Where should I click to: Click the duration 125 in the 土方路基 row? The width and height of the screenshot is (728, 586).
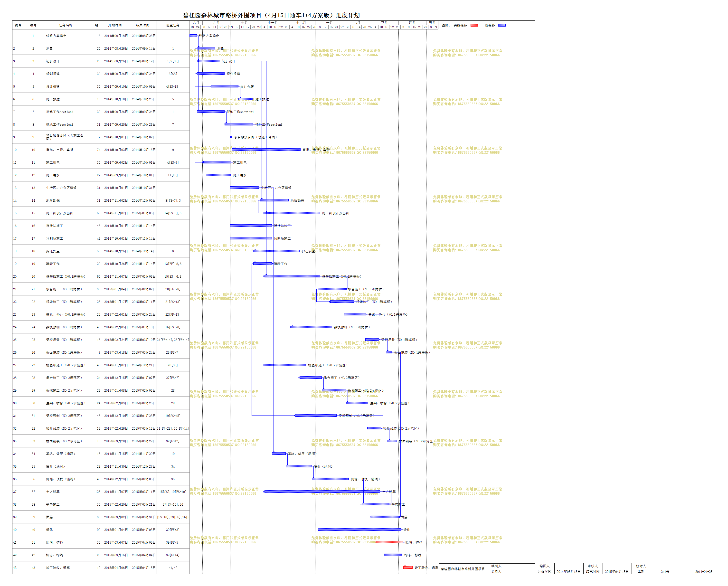[98, 492]
